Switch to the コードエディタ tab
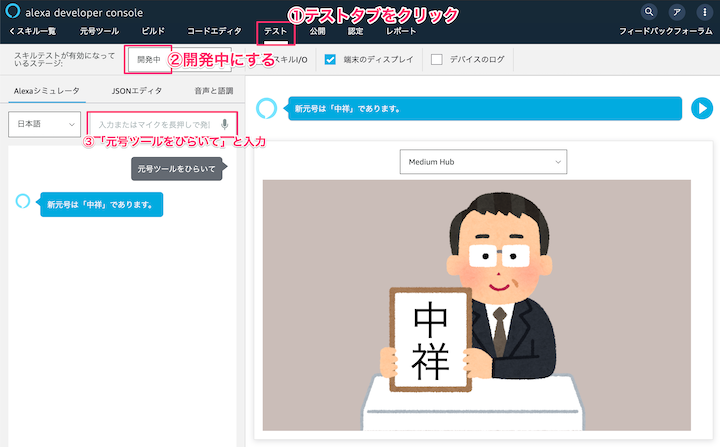The height and width of the screenshot is (447, 720). [x=214, y=31]
